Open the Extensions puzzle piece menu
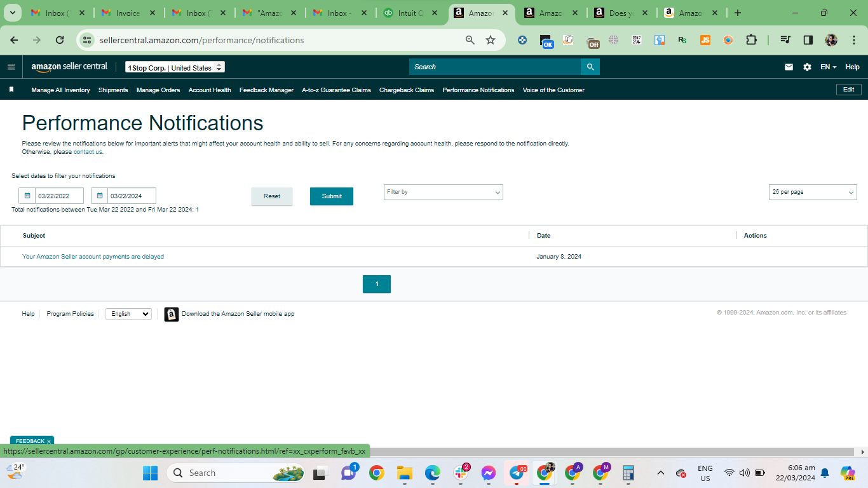This screenshot has width=868, height=488. (751, 40)
